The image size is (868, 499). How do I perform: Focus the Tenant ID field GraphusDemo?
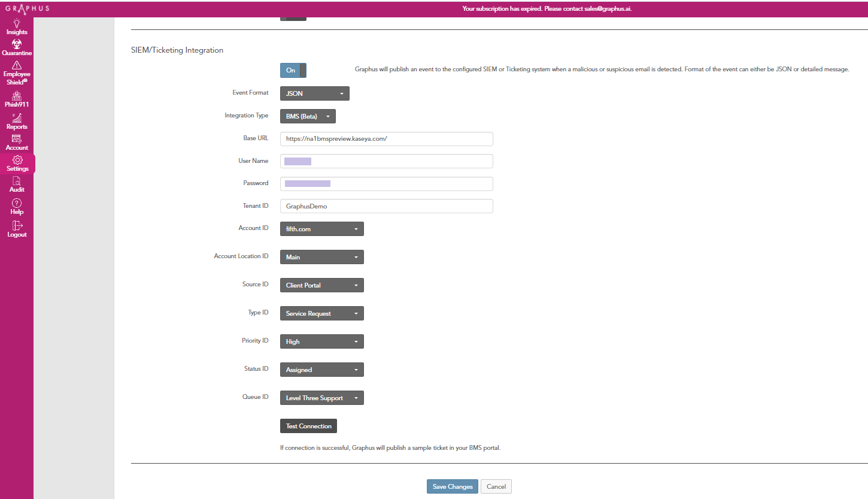[x=387, y=206]
